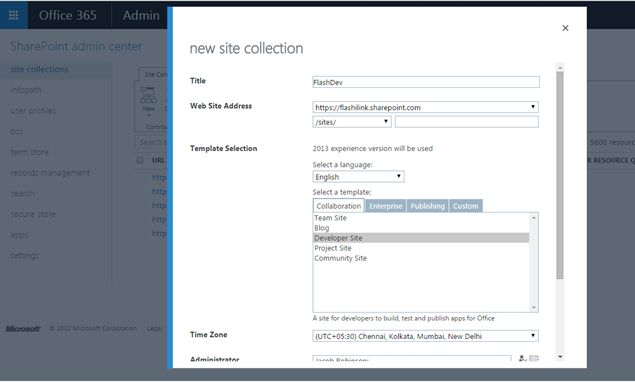The image size is (635, 382).
Task: Click the Microsoft logo in footer
Action: [x=23, y=329]
